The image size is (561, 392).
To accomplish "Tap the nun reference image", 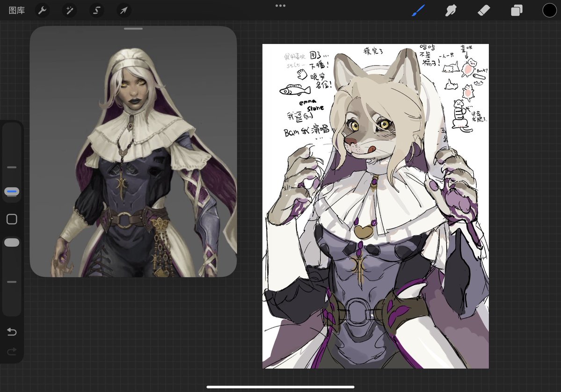I will (133, 152).
